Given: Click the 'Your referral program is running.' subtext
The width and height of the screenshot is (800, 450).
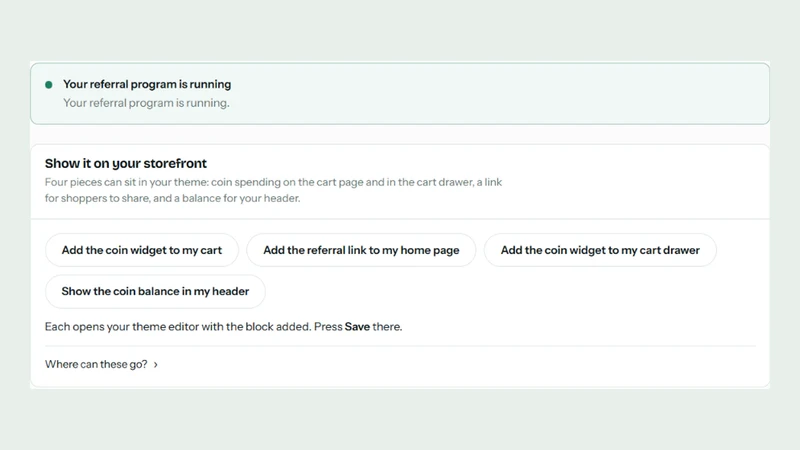Looking at the screenshot, I should [x=146, y=103].
